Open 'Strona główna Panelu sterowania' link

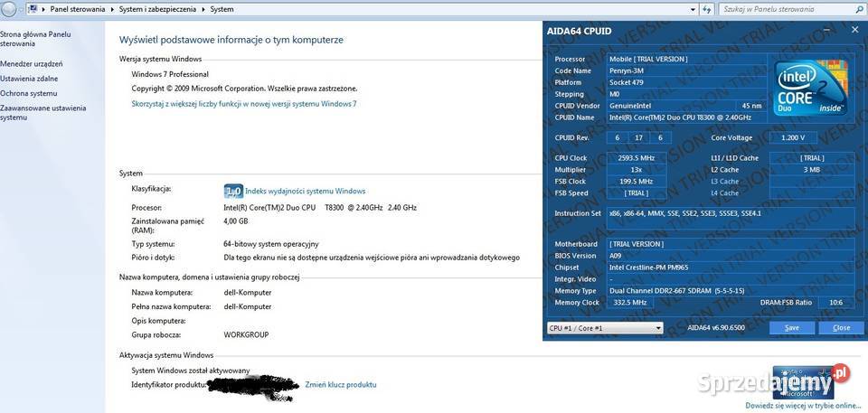tap(35, 39)
